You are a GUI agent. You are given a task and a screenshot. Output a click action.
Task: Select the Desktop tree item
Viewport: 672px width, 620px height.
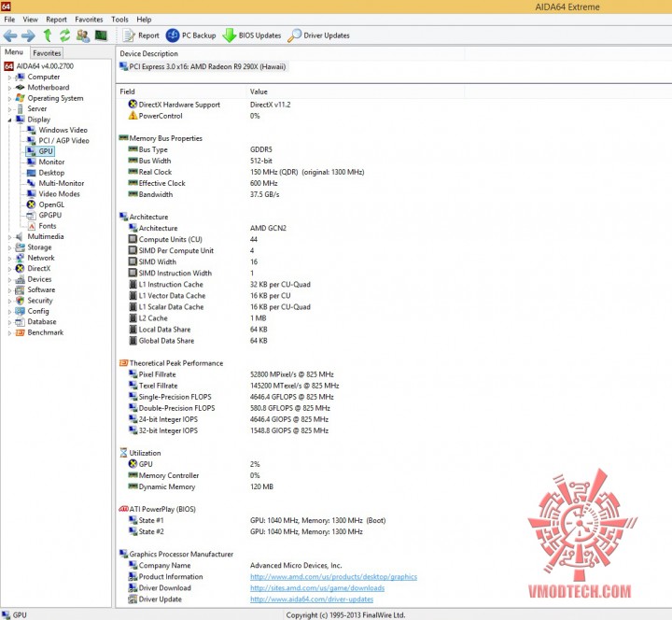point(51,173)
